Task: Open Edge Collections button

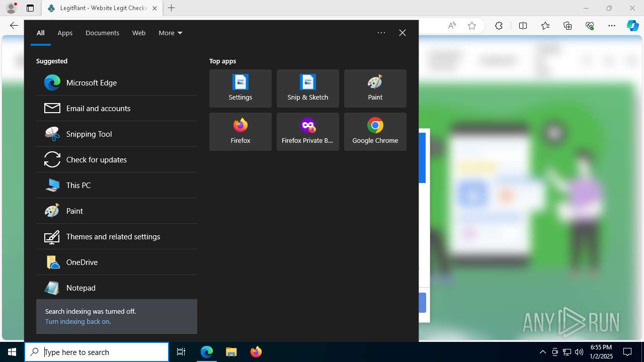Action: point(568,26)
